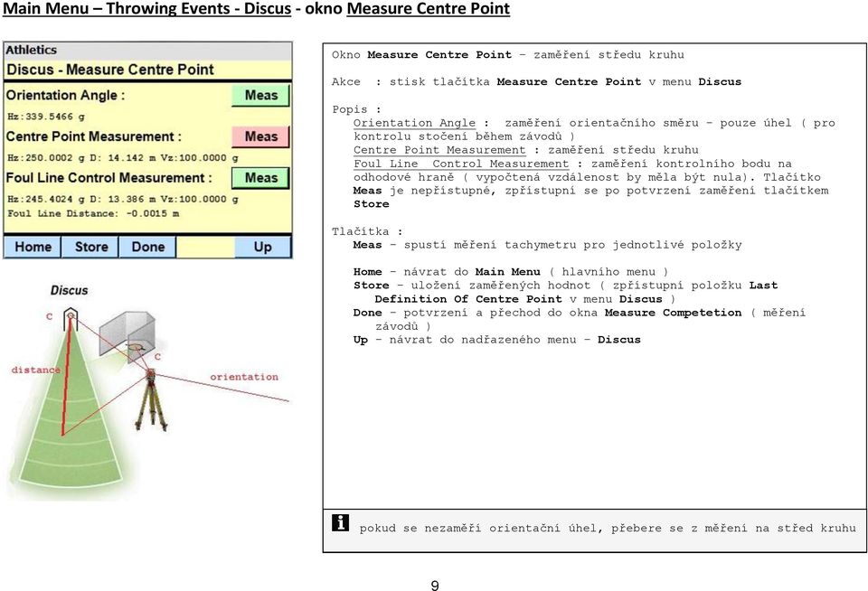
Task: Click underlined 'Orientation Angle' in description
Action: tap(414, 123)
